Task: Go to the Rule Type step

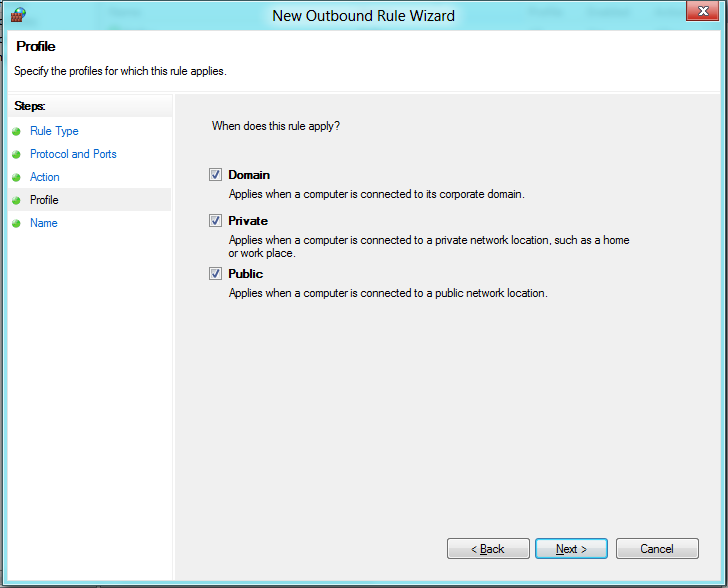Action: click(54, 131)
